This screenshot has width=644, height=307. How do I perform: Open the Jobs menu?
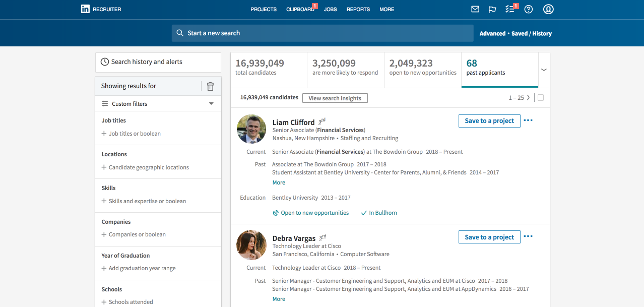tap(331, 10)
